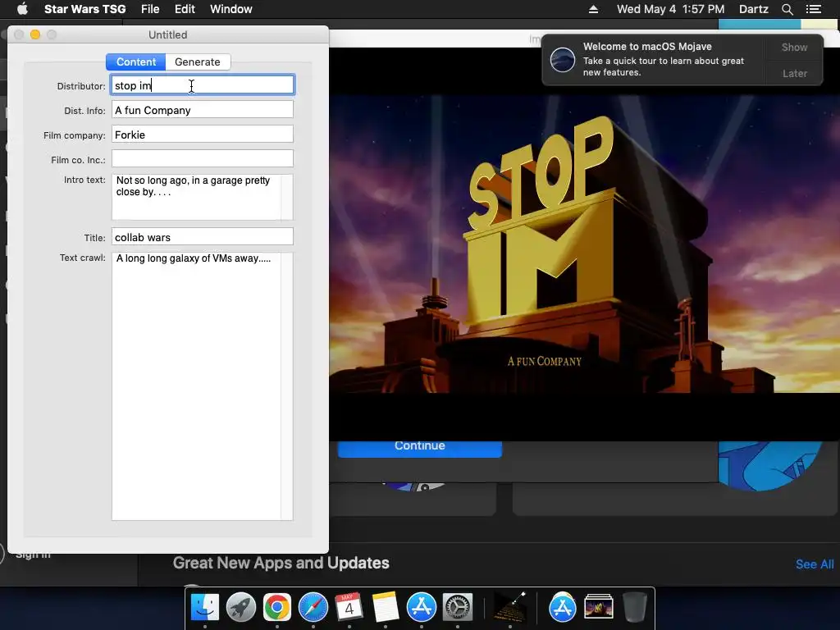Open the Dartz user menu
This screenshot has height=630, width=840.
[x=754, y=9]
